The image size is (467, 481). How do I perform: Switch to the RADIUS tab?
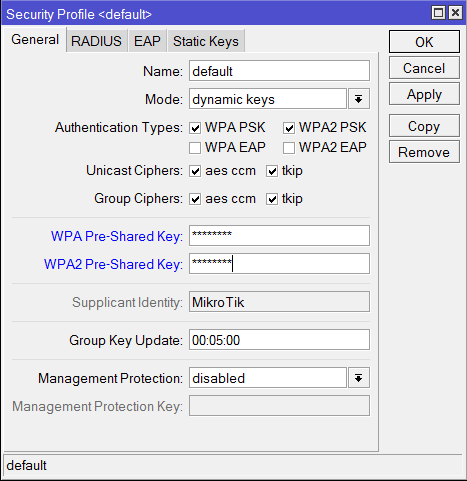point(97,41)
